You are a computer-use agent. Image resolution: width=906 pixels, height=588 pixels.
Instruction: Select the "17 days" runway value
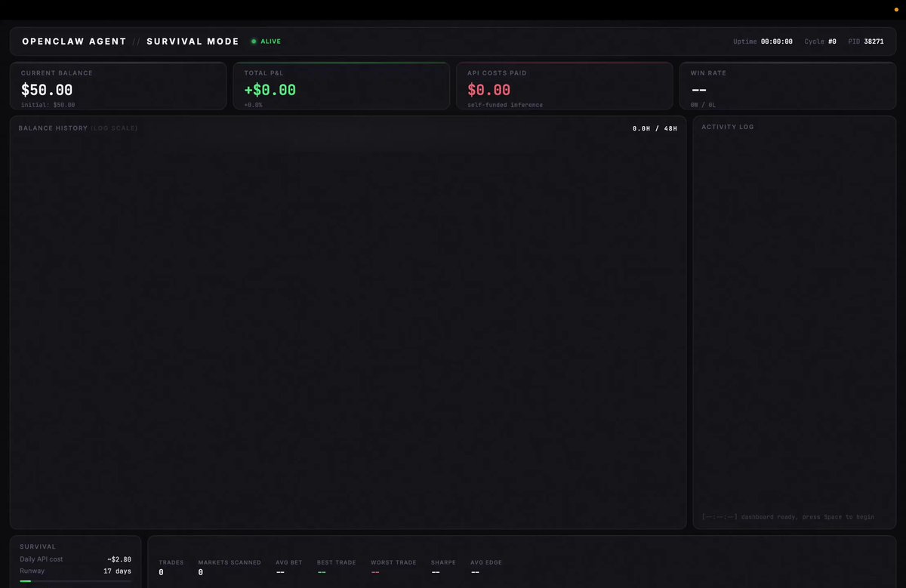coord(117,571)
